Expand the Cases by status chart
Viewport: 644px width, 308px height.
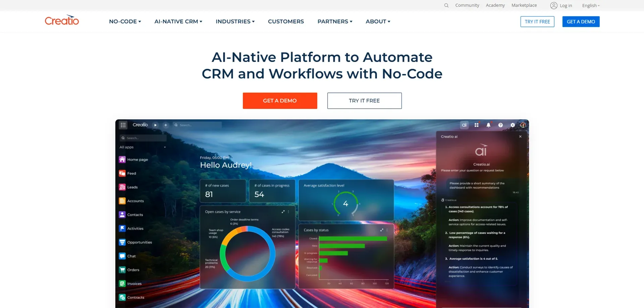(382, 230)
